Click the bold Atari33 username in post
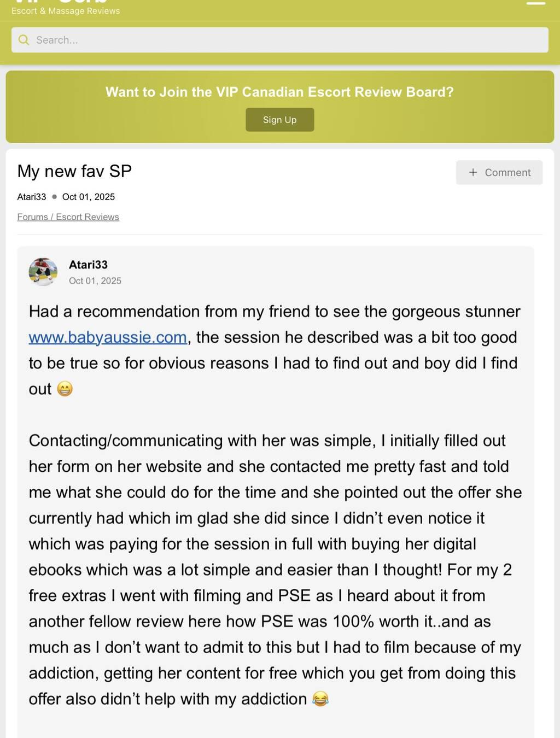 [88, 265]
